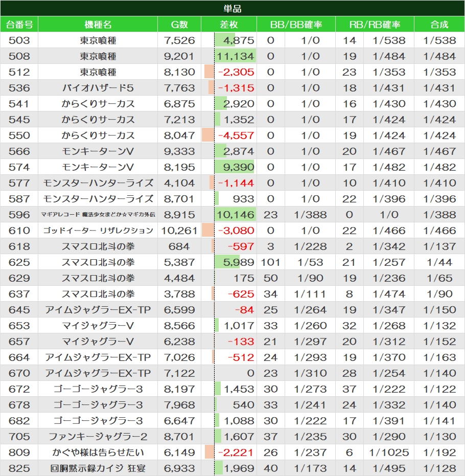Screen dimensions: 465x476
Task: Click the 10,146 difference value
Action: pyautogui.click(x=236, y=215)
